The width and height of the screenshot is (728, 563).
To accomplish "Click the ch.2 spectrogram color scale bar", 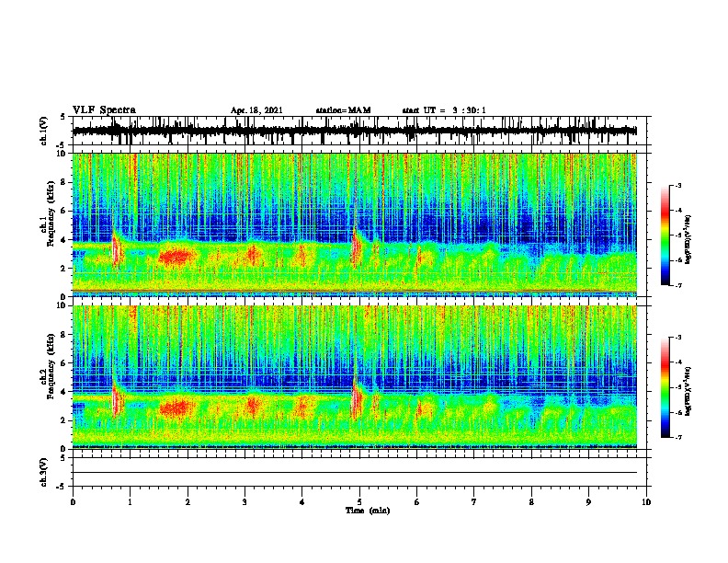I will tap(665, 387).
